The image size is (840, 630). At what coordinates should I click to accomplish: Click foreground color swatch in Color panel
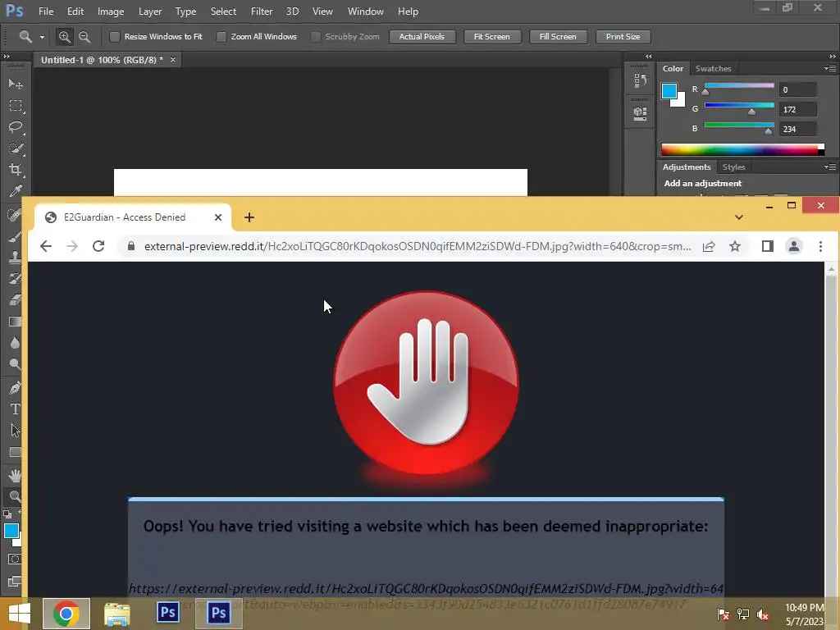(669, 91)
